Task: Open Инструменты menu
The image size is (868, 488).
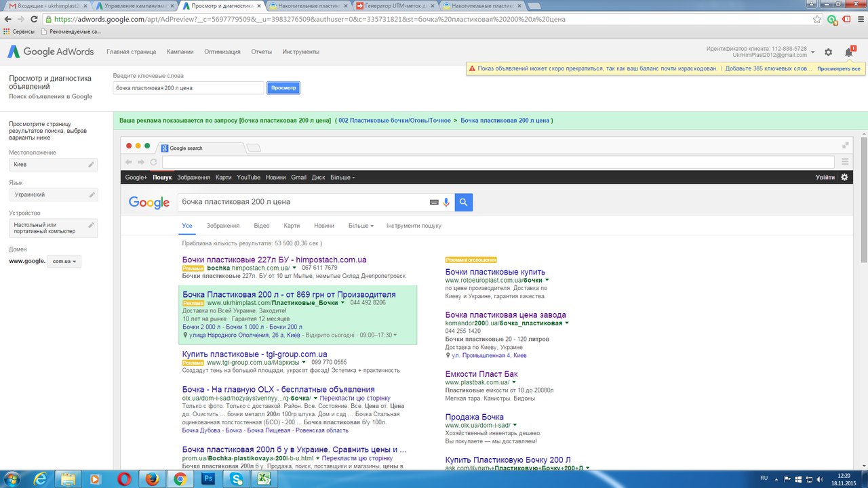Action: point(300,52)
